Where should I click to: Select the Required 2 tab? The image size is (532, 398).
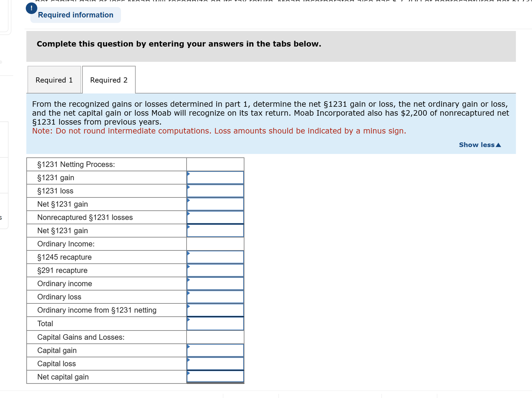tap(109, 80)
